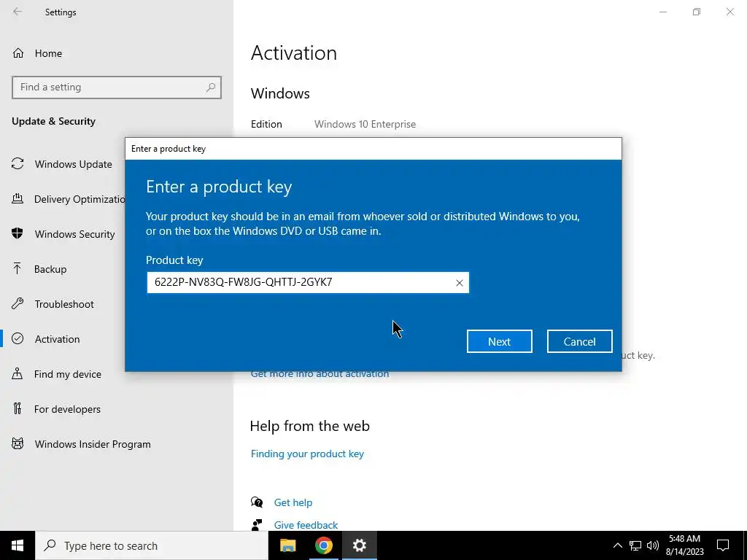Open File Explorer from the taskbar
The height and width of the screenshot is (560, 747).
(x=287, y=545)
